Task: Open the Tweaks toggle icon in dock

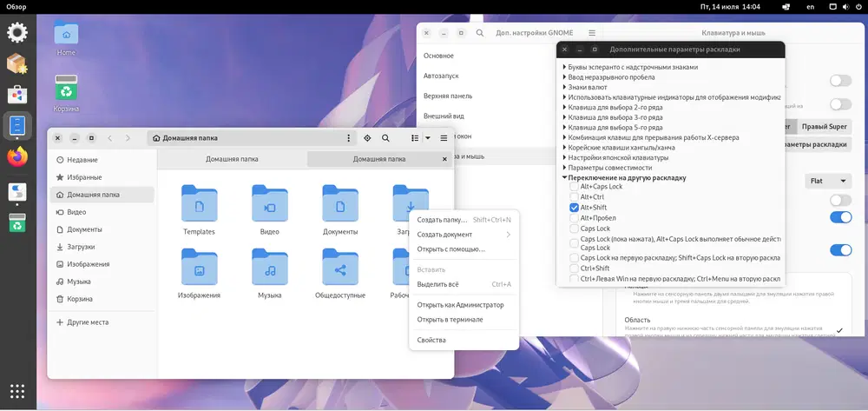Action: click(x=17, y=192)
